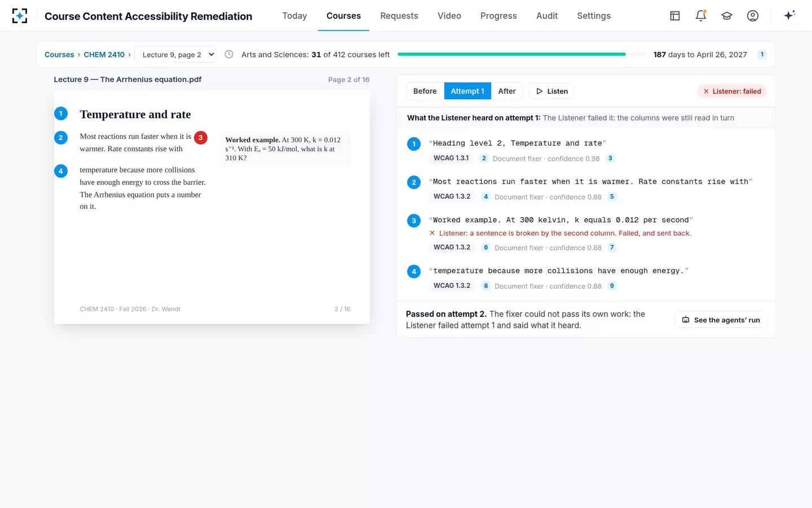Click reference badge 2 beside WCAG 1.3.1
812x508 pixels.
484,159
